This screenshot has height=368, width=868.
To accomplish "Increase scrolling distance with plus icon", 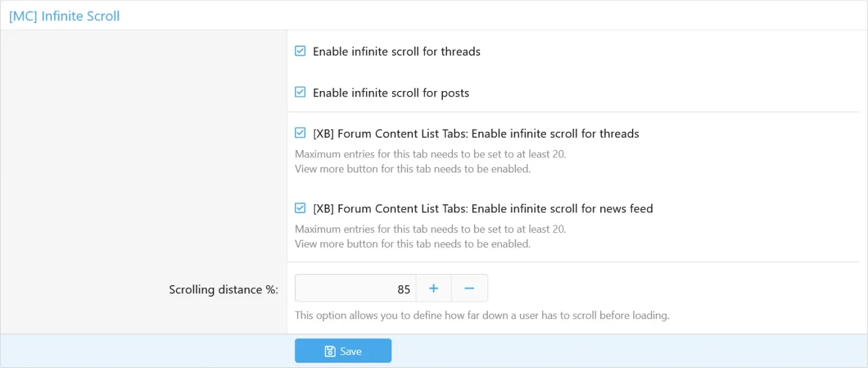I will [x=433, y=289].
